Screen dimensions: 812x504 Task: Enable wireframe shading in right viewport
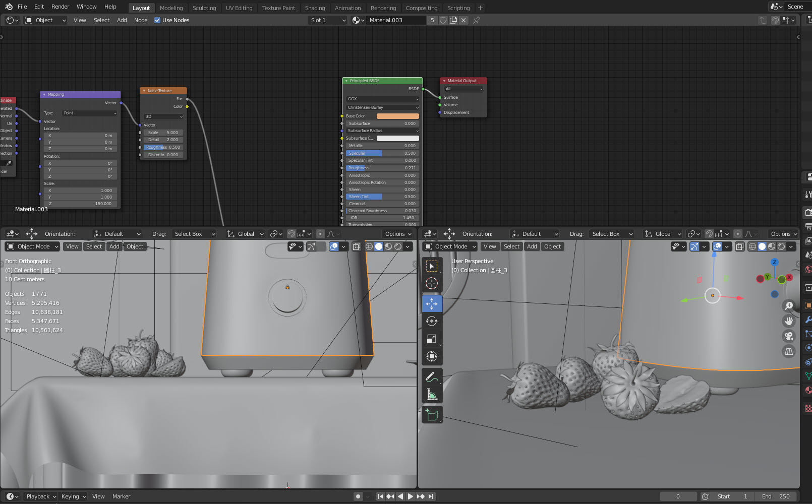[x=752, y=246]
